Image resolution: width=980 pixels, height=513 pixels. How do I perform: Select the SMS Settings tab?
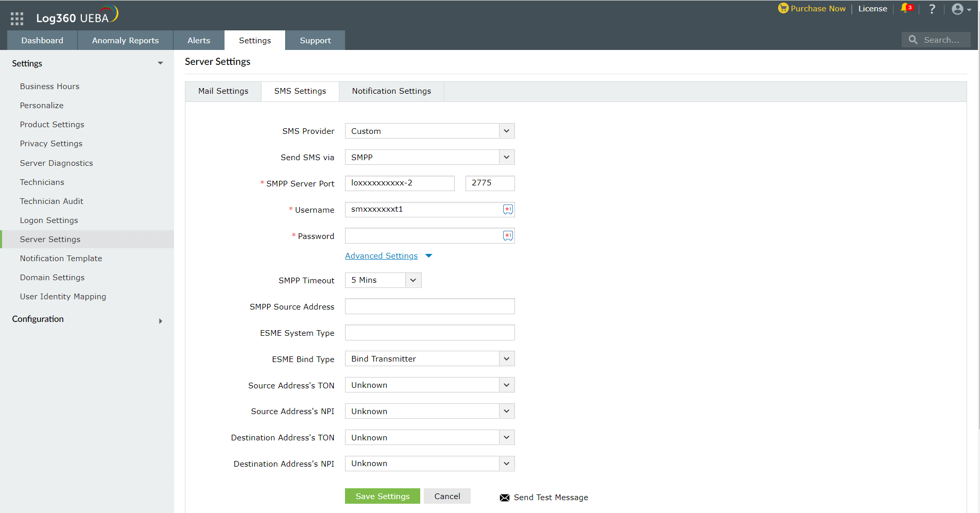tap(300, 91)
